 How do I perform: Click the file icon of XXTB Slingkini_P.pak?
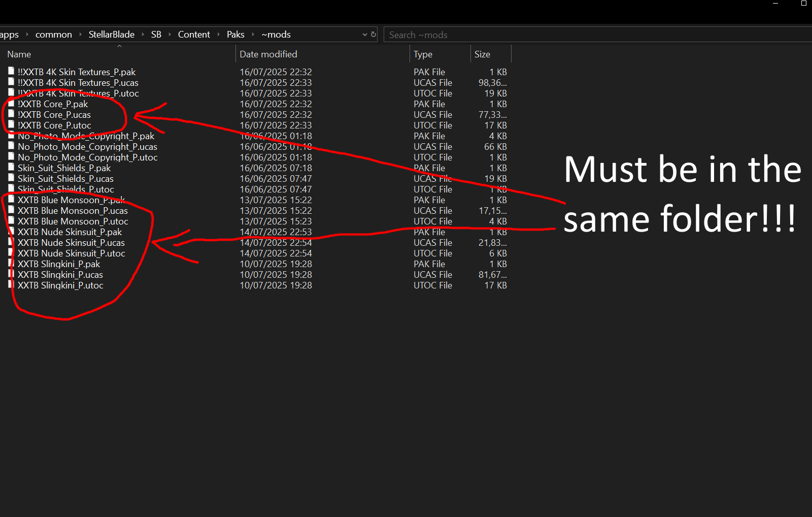[11, 263]
